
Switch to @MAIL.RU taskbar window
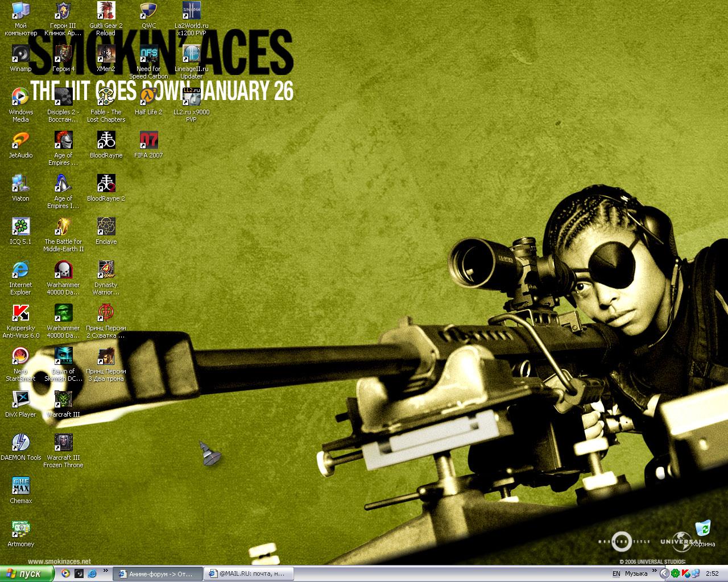[x=249, y=574]
